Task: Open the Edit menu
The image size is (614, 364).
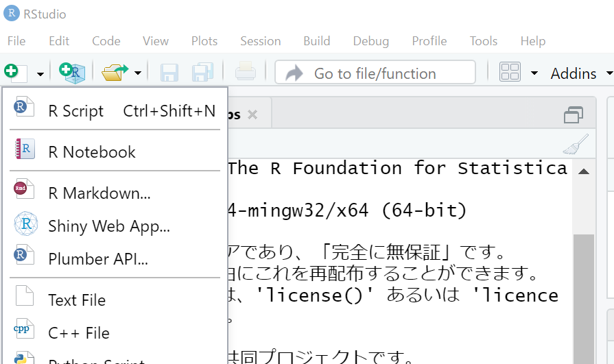Action: (59, 41)
